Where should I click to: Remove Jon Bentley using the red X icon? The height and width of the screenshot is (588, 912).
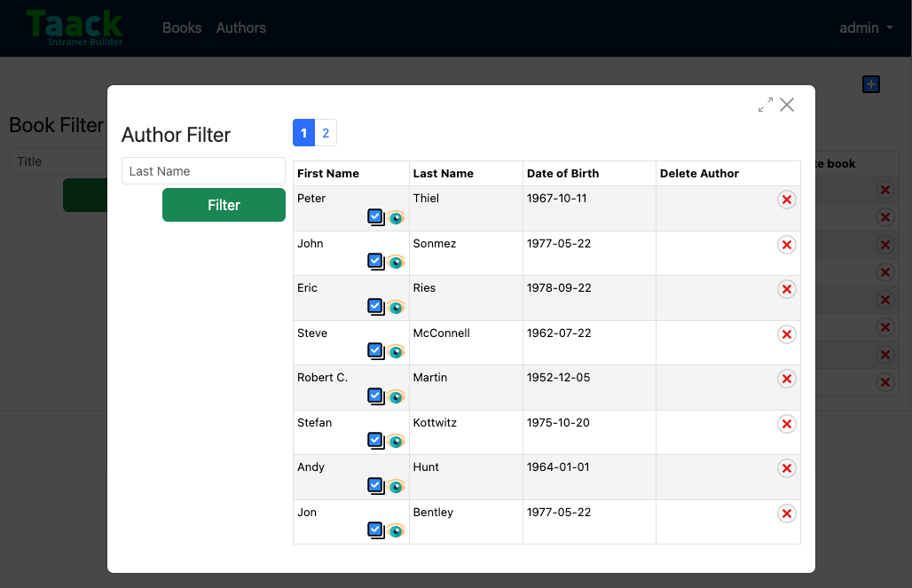click(786, 514)
